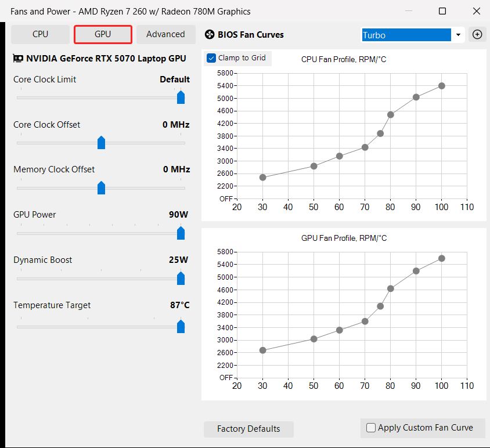Uncheck the Clamp to Grid checkbox
490x448 pixels.
(x=211, y=58)
